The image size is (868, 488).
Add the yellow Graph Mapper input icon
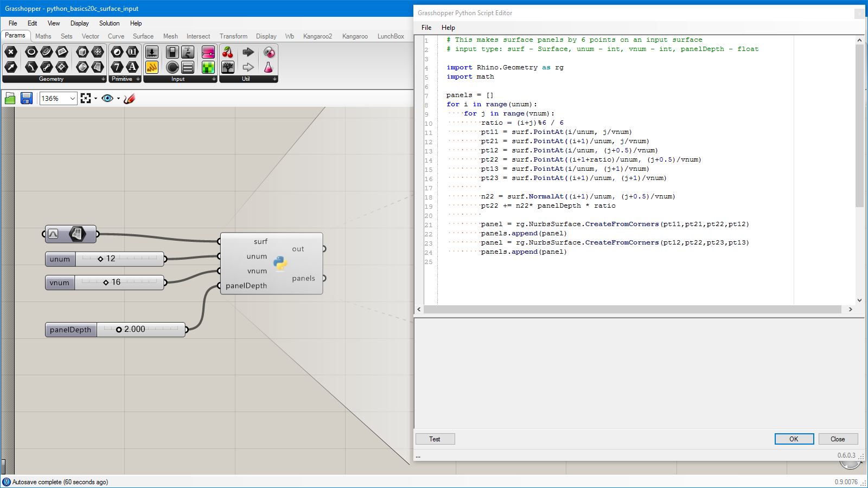(152, 67)
